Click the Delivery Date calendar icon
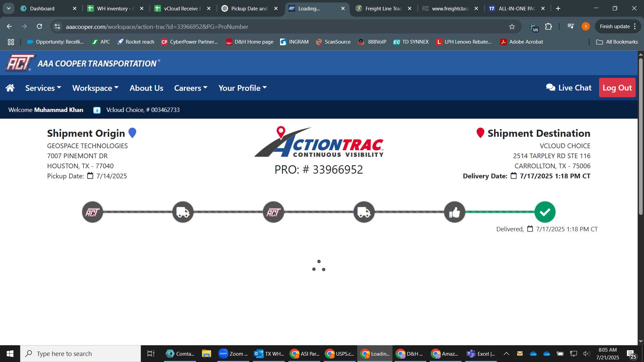 click(514, 176)
